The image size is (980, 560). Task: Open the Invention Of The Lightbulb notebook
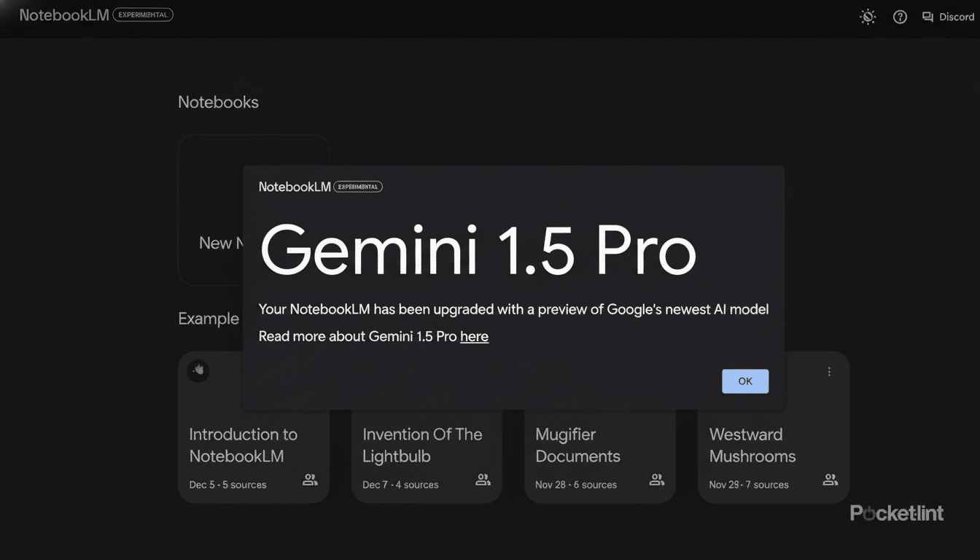coord(423,445)
